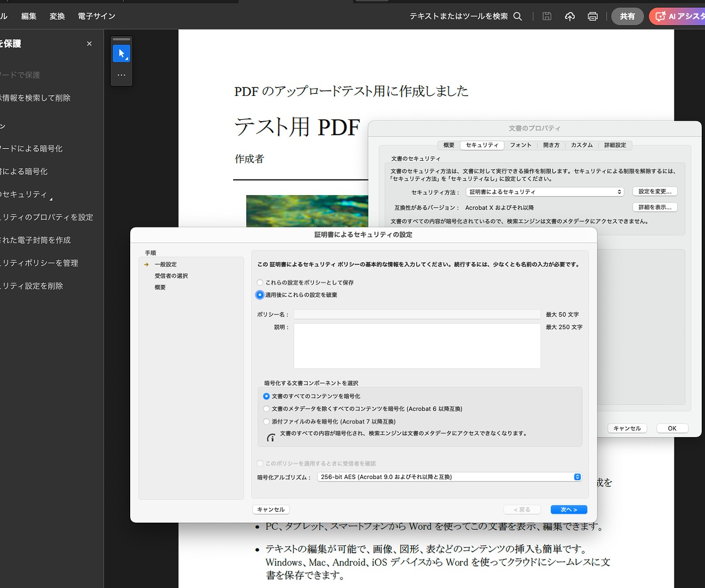Select the arrow selection tool
705x588 pixels.
(121, 54)
